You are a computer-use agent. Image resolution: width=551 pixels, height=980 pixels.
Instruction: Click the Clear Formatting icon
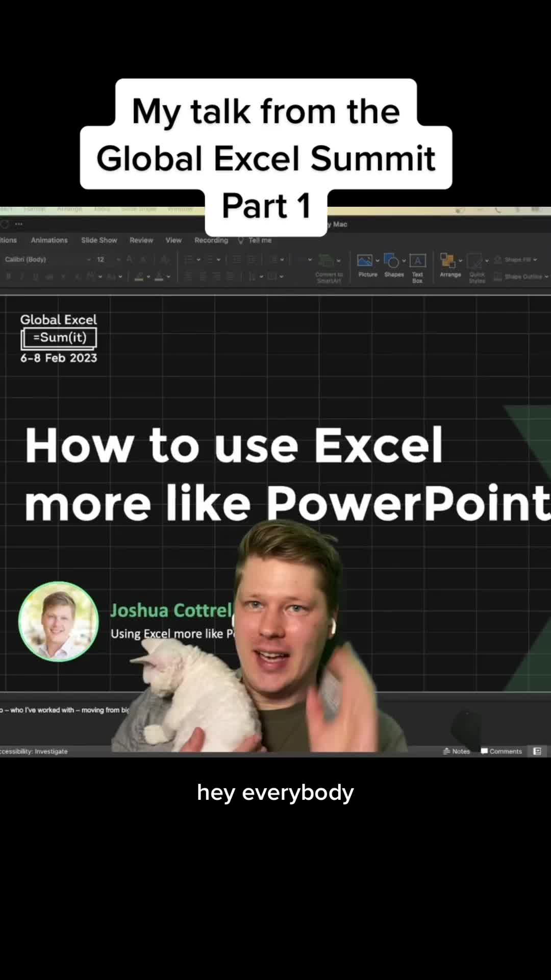164,259
